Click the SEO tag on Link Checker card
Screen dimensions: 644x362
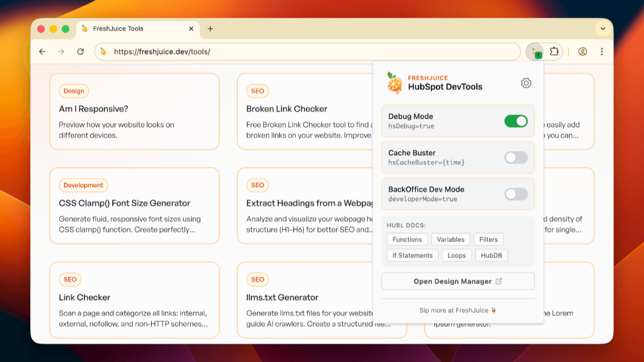click(x=70, y=280)
